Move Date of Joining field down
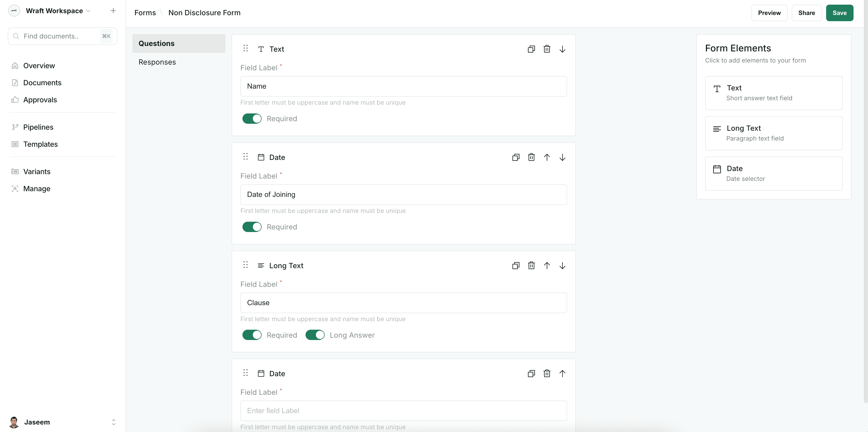The width and height of the screenshot is (868, 432). pos(562,157)
